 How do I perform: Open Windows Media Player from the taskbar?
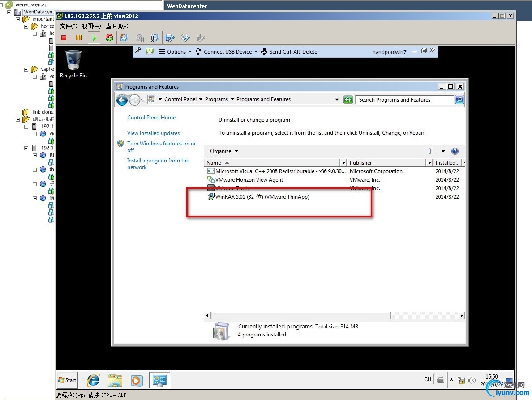137,380
